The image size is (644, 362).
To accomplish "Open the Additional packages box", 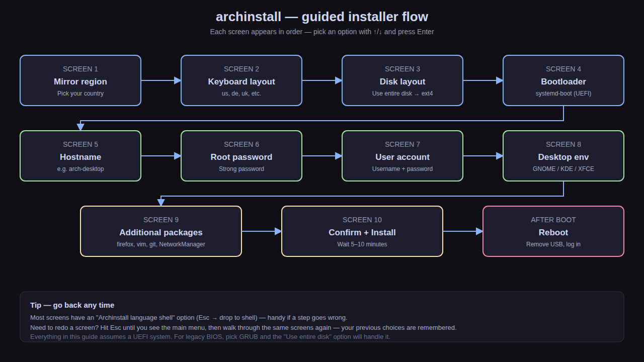I will coord(161,231).
